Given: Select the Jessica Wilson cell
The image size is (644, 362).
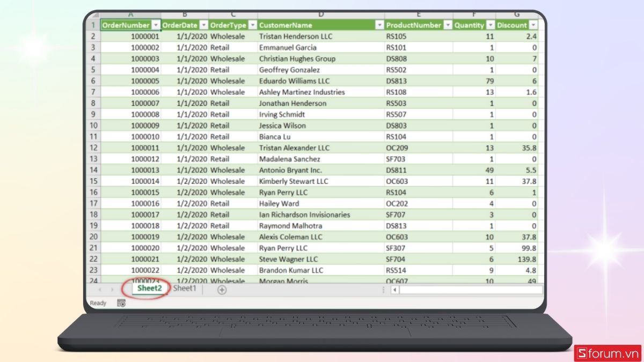Looking at the screenshot, I should coord(321,125).
